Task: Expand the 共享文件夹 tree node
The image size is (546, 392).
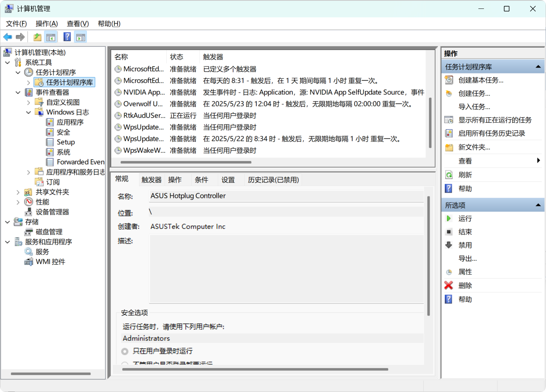Action: pyautogui.click(x=18, y=192)
